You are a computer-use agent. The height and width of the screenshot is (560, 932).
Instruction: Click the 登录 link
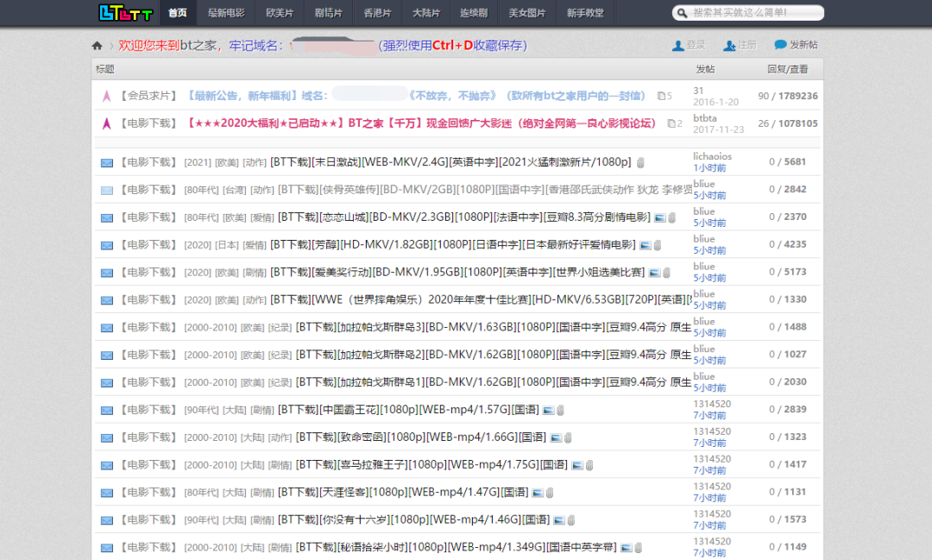coord(696,45)
